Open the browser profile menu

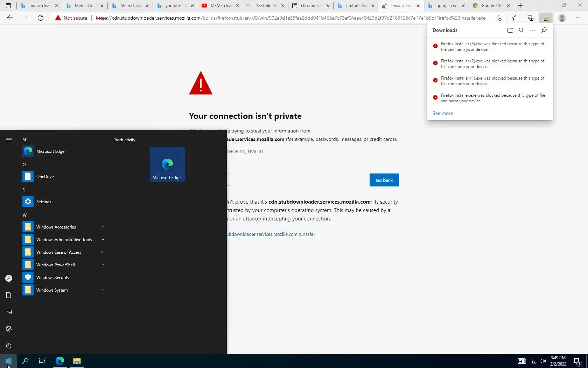pos(562,18)
